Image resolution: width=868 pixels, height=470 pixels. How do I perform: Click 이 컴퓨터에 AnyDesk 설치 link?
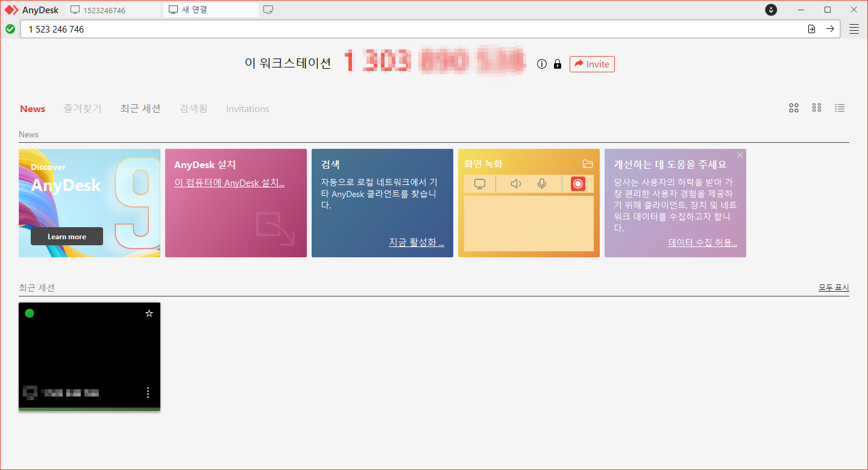click(229, 183)
